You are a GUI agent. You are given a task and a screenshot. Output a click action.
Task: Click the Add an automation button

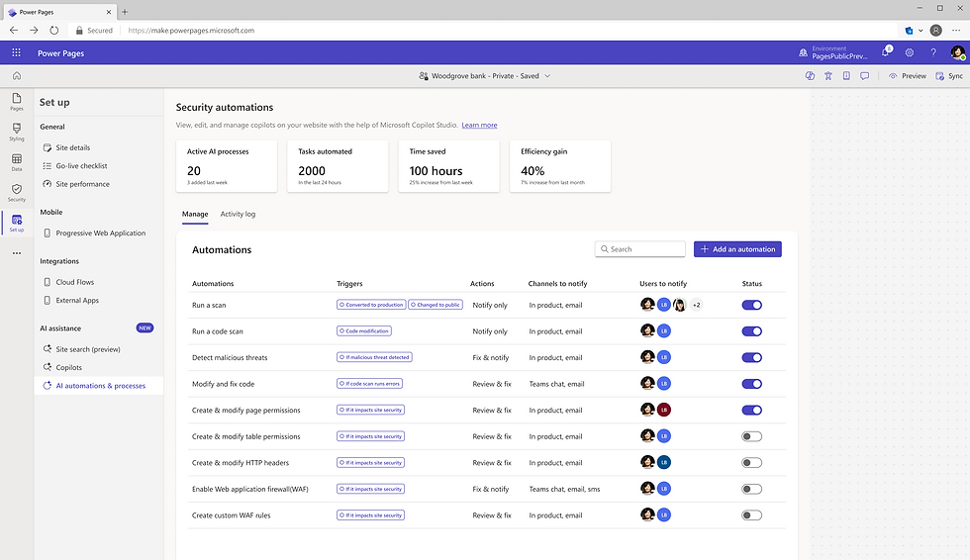click(x=737, y=249)
